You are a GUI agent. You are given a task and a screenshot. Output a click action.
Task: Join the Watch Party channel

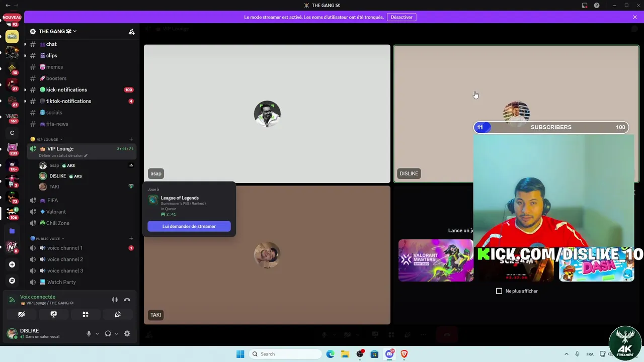[82, 282]
